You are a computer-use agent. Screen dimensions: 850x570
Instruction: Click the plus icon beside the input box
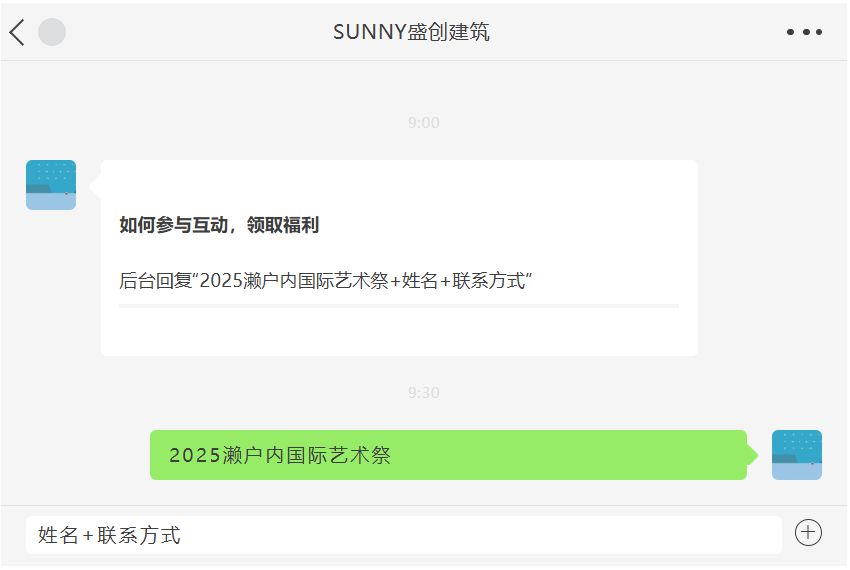[808, 533]
